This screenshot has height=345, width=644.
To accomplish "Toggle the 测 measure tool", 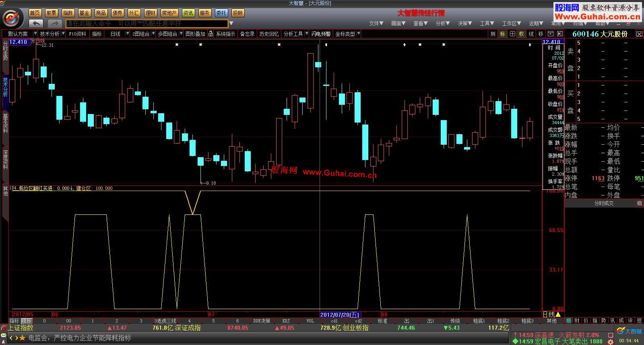I will pos(493,34).
